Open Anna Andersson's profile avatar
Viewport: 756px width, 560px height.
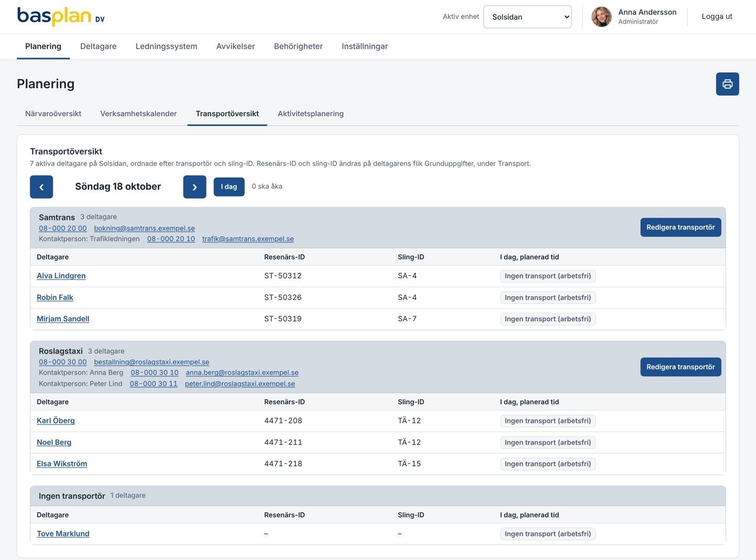pyautogui.click(x=602, y=17)
